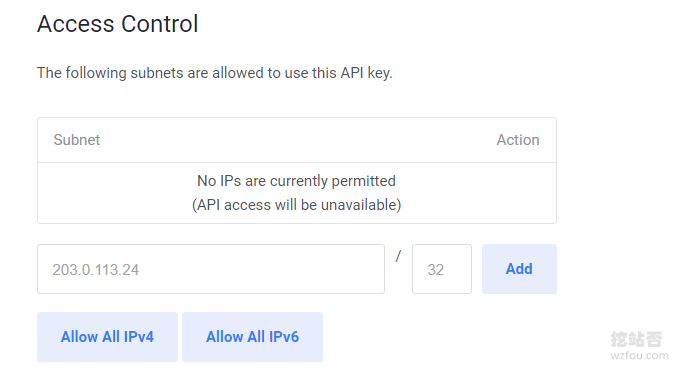Click the 挖站否 watermark logo
Image resolution: width=680 pixels, height=366 pixels.
[636, 339]
